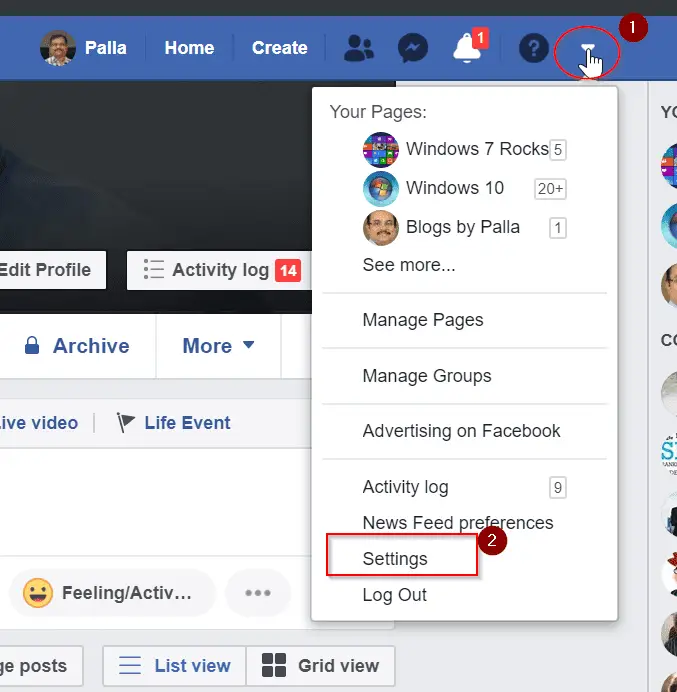Image resolution: width=677 pixels, height=692 pixels.
Task: Expand See more... under Your Pages
Action: coord(409,265)
